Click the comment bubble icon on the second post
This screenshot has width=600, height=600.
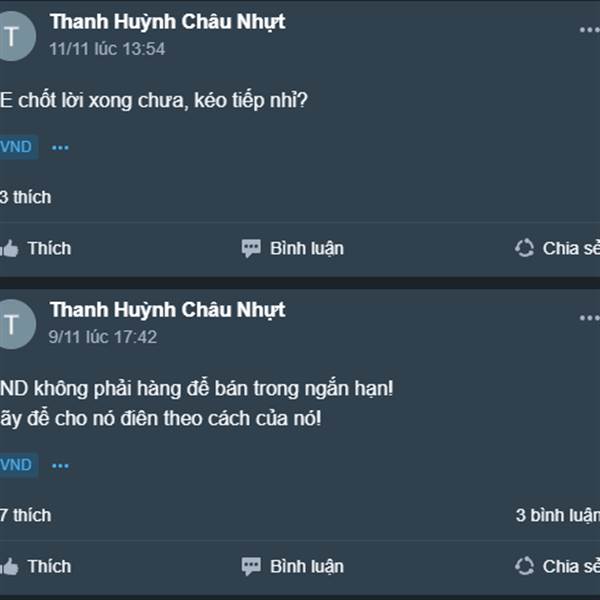(251, 566)
